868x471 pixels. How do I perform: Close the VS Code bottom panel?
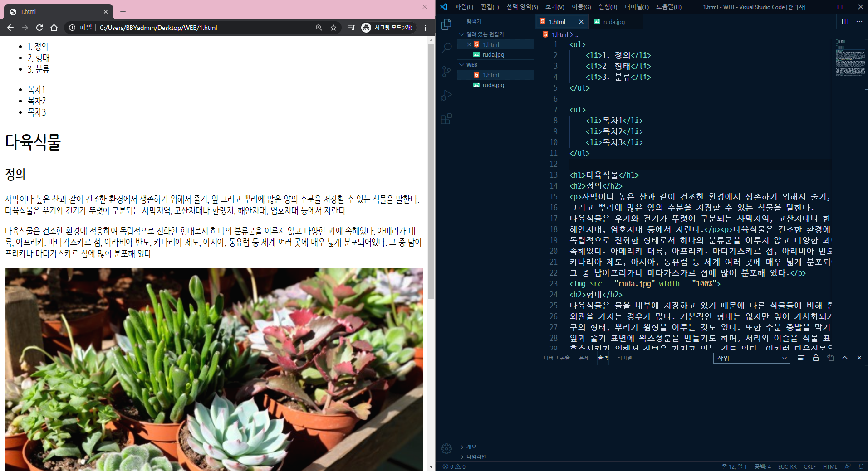pos(859,358)
